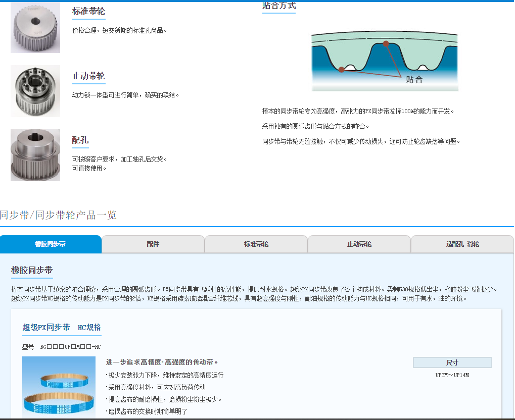Click the UP3M～UP14M size text
The height and width of the screenshot is (420, 515).
452,375
